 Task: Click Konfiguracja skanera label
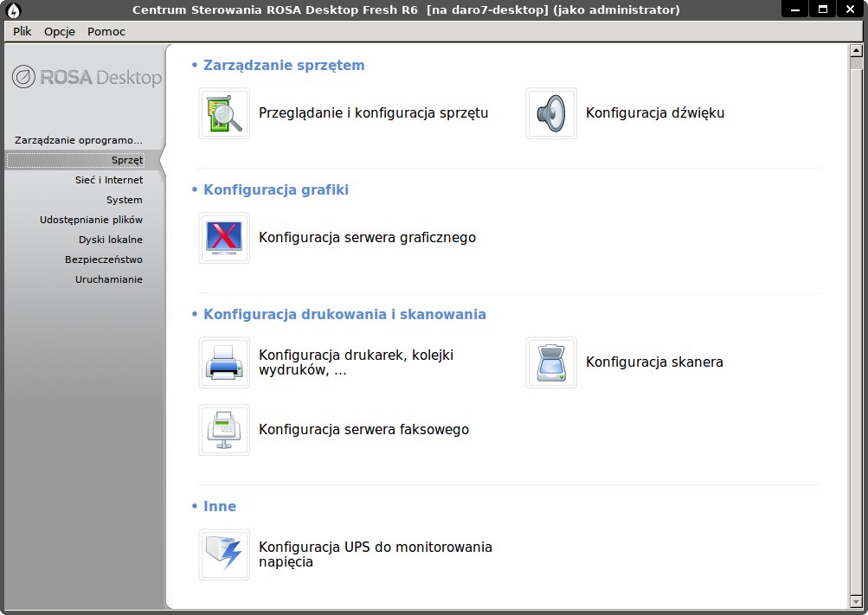654,362
